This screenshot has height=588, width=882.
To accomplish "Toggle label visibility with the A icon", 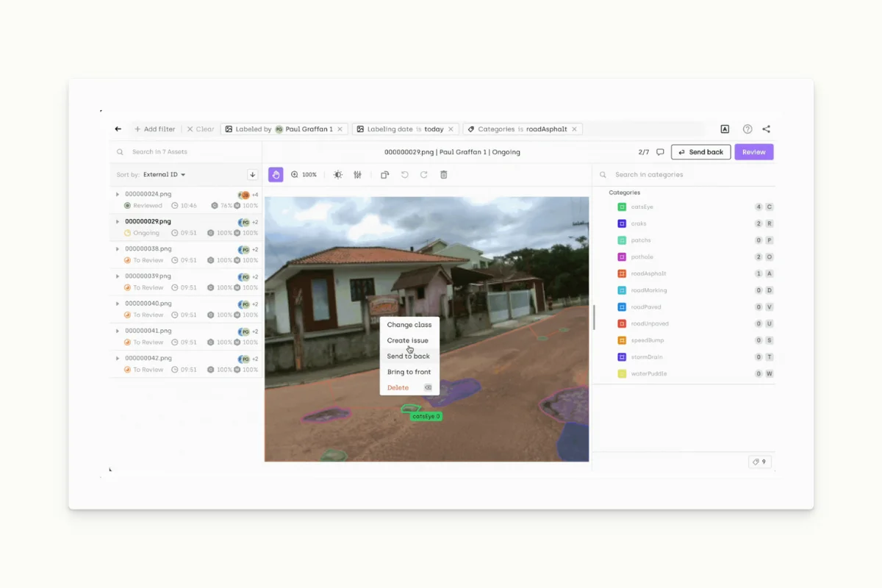I will tap(725, 129).
